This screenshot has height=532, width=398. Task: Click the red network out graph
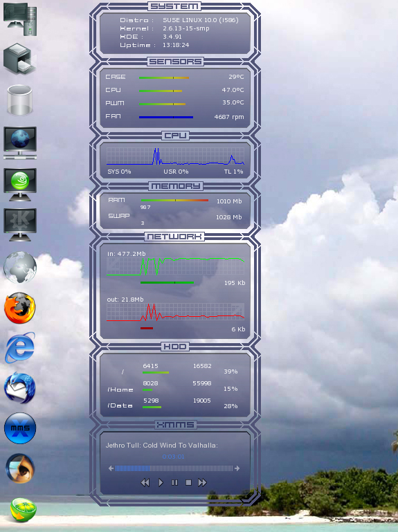[175, 312]
